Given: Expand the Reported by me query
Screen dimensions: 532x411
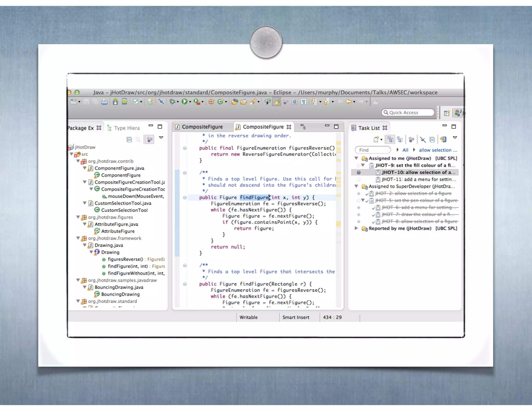Looking at the screenshot, I should coord(356,228).
